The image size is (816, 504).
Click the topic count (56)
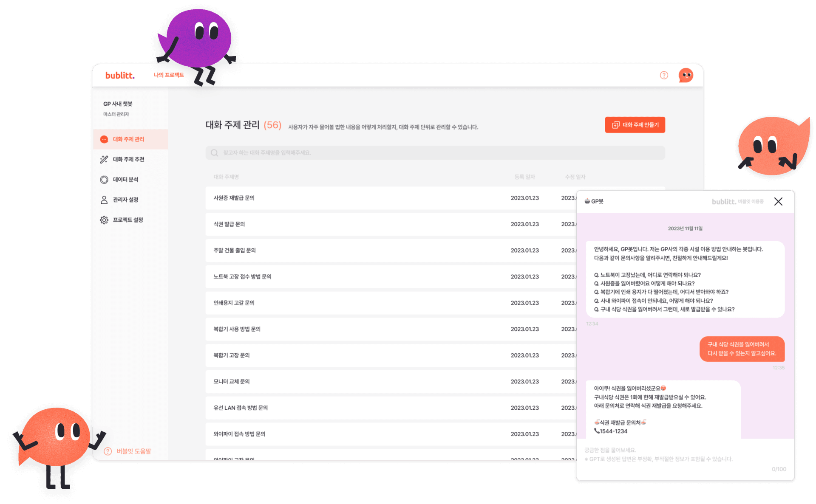272,125
